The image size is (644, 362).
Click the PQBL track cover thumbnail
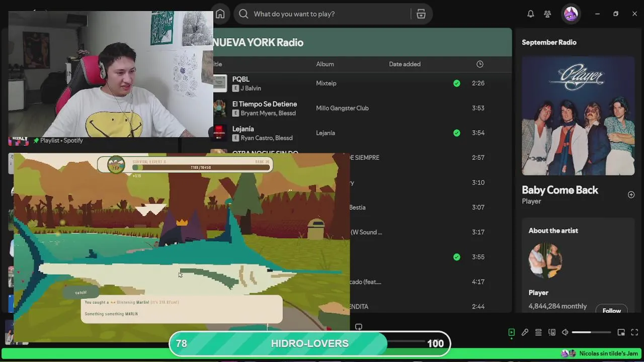click(220, 83)
